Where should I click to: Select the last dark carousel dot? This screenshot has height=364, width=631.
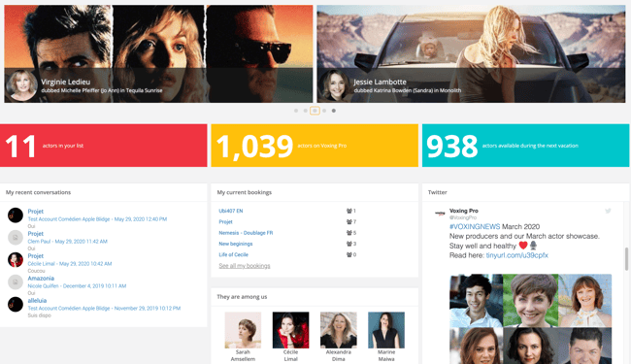(x=334, y=111)
